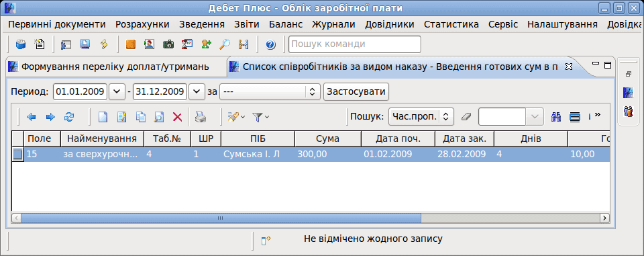
Task: Click the magnifying glass icon in main toolbar
Action: coord(225,44)
